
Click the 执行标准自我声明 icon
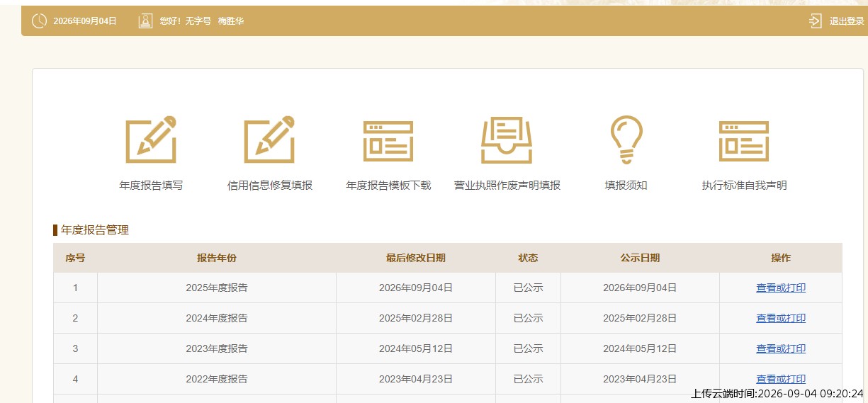(x=744, y=141)
